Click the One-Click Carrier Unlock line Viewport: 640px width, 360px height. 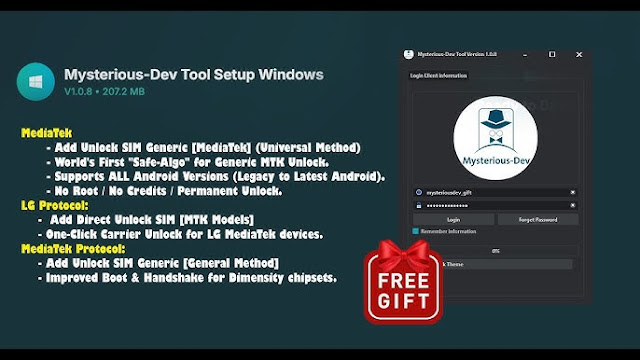coord(180,234)
